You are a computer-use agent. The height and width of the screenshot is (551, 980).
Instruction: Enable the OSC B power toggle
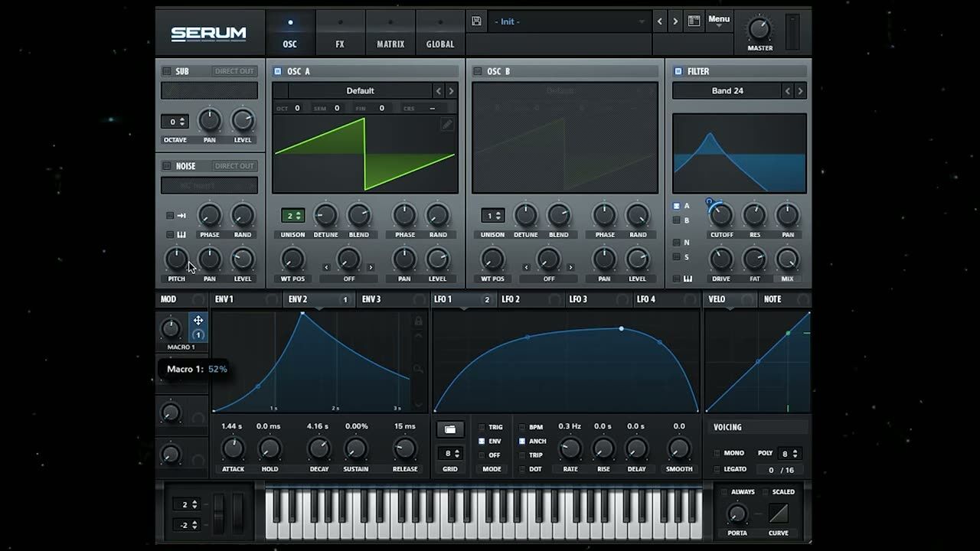pyautogui.click(x=478, y=71)
